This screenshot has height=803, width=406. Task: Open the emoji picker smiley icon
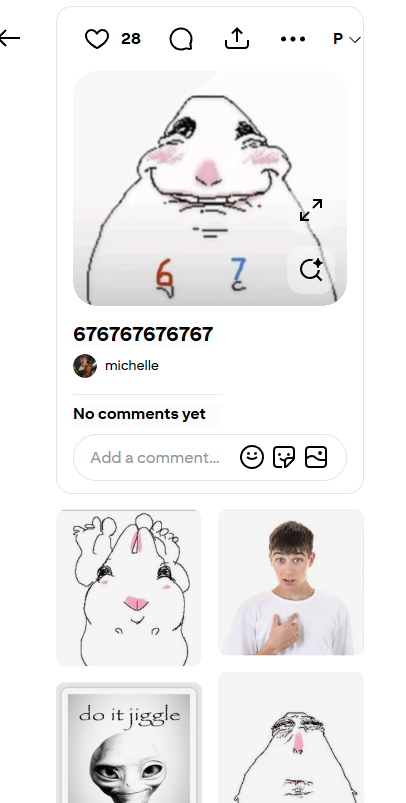tap(252, 457)
